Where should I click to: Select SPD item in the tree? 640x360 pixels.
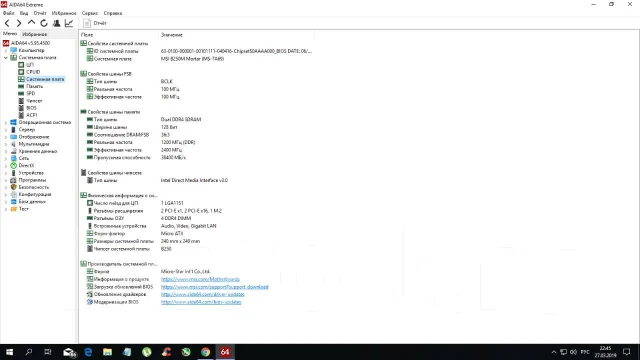(x=31, y=93)
